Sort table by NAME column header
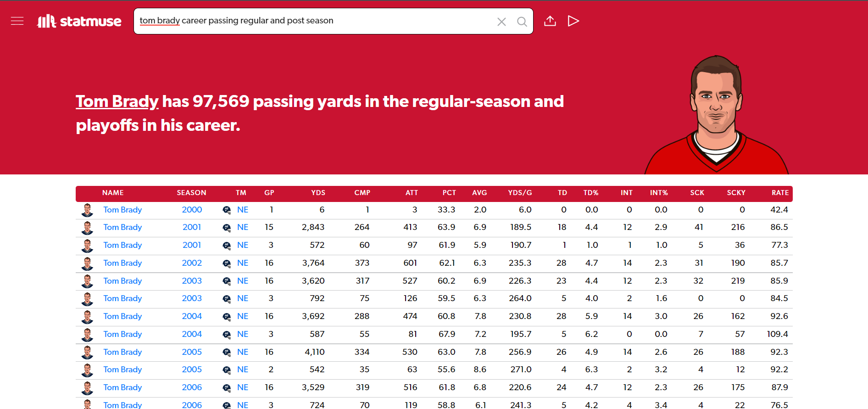This screenshot has height=409, width=868. (113, 193)
